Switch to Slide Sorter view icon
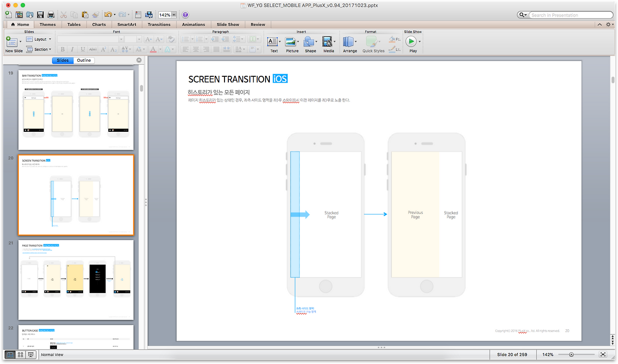The width and height of the screenshot is (618, 364). [x=20, y=355]
